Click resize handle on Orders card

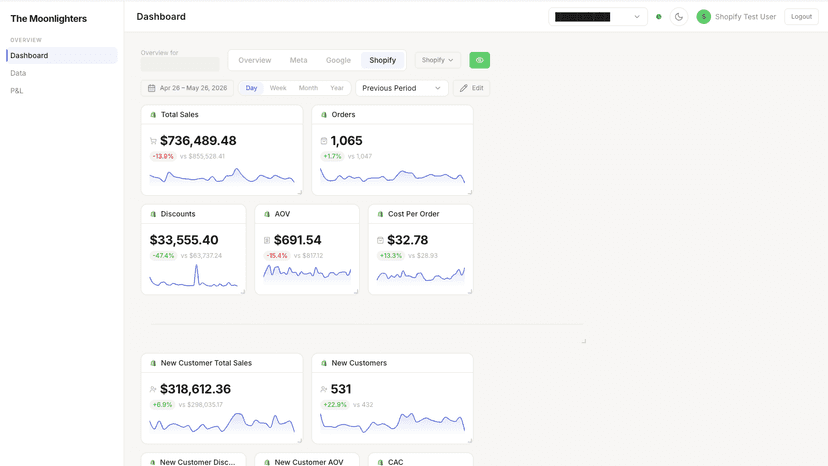470,192
